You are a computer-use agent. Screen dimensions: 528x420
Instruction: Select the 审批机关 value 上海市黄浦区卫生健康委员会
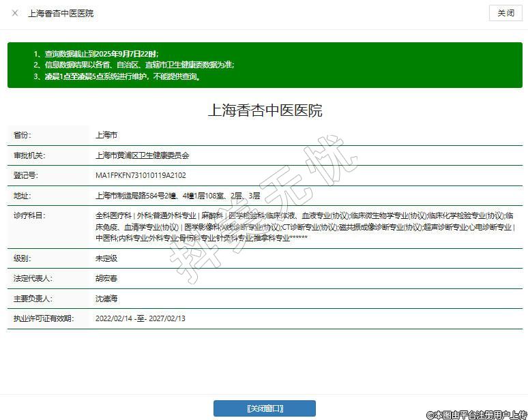pos(142,155)
